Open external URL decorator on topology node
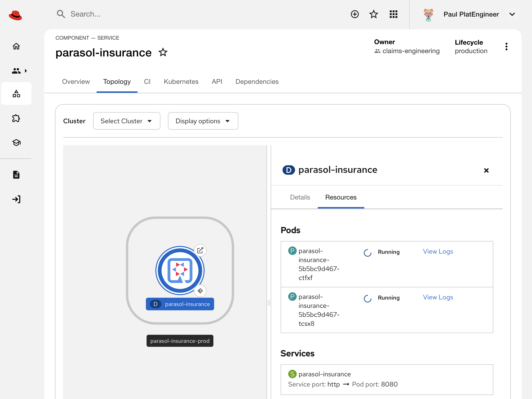The height and width of the screenshot is (399, 532). [200, 250]
